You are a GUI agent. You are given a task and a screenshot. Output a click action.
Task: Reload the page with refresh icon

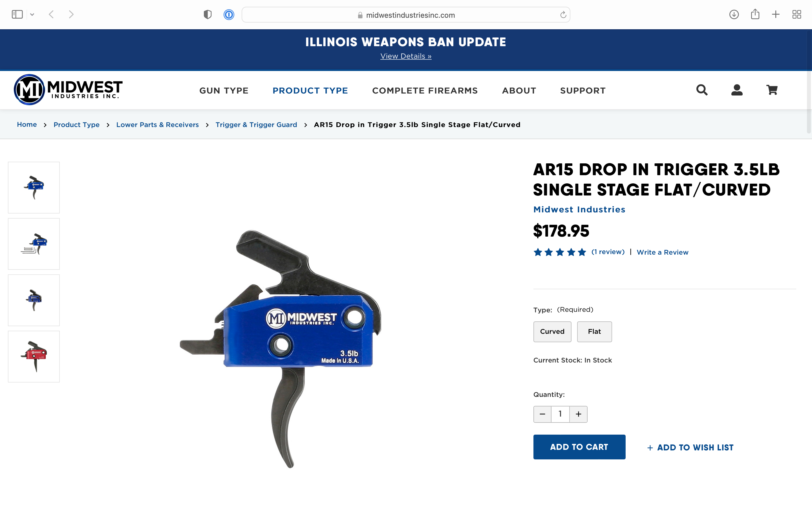[x=563, y=15]
